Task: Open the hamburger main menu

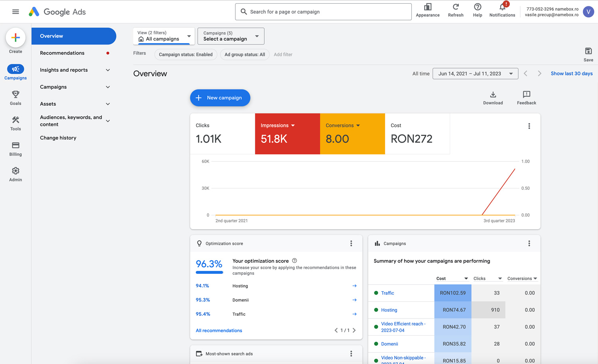Action: coord(16,12)
